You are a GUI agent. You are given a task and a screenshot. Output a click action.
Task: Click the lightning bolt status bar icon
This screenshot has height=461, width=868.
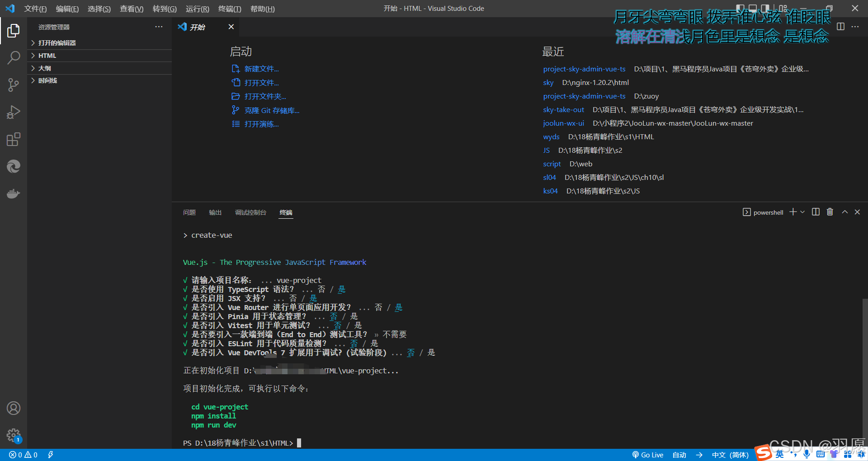point(51,455)
